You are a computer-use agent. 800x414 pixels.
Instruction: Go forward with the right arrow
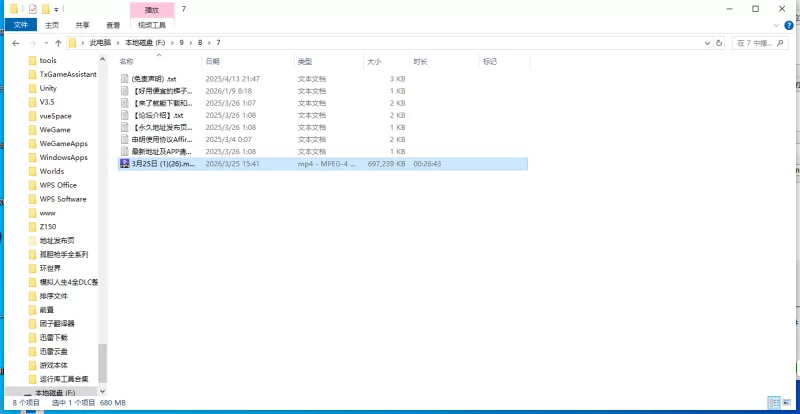[x=33, y=43]
